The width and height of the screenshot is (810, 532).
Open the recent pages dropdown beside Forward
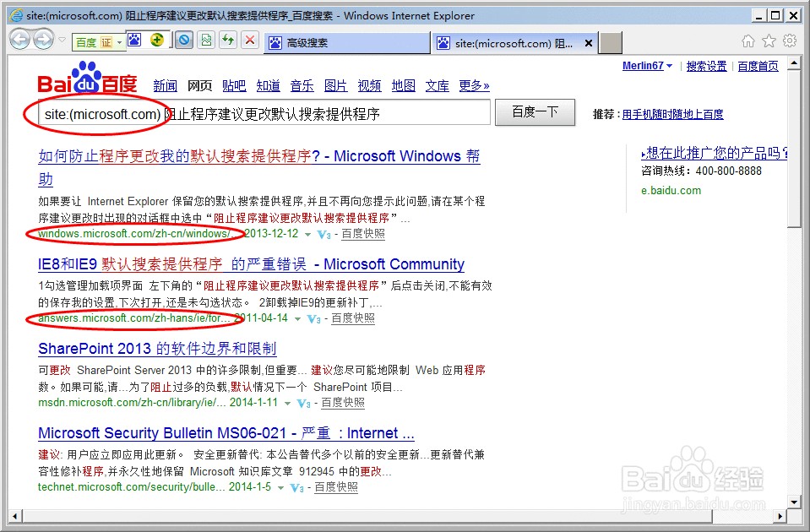[62, 40]
